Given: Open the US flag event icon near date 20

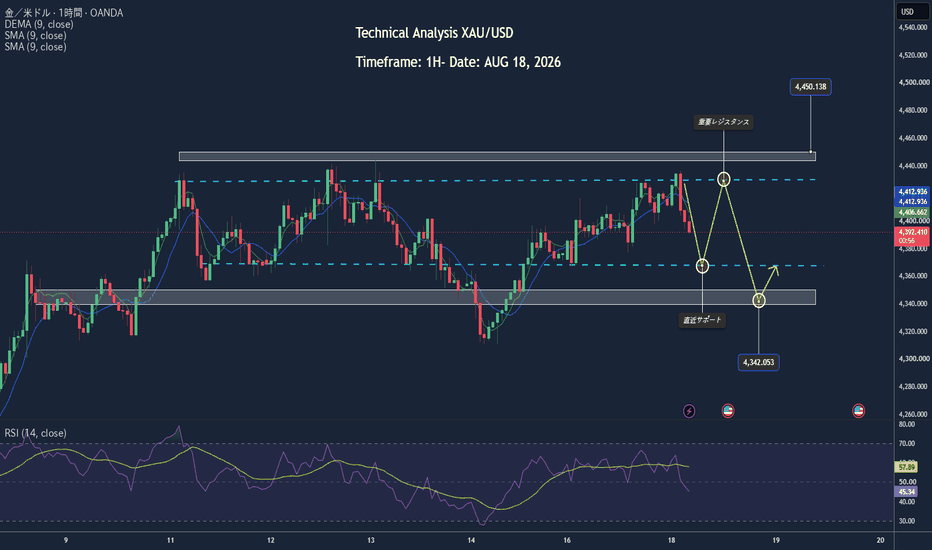Looking at the screenshot, I should pos(858,411).
